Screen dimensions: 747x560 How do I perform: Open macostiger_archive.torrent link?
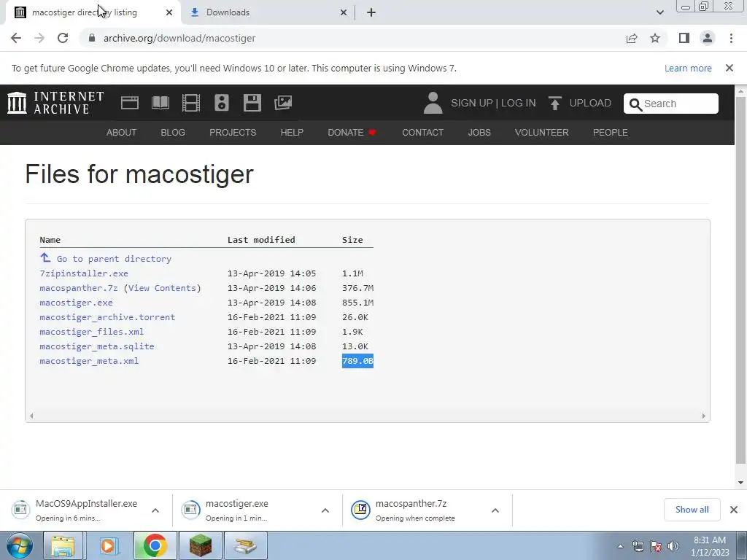pos(107,317)
